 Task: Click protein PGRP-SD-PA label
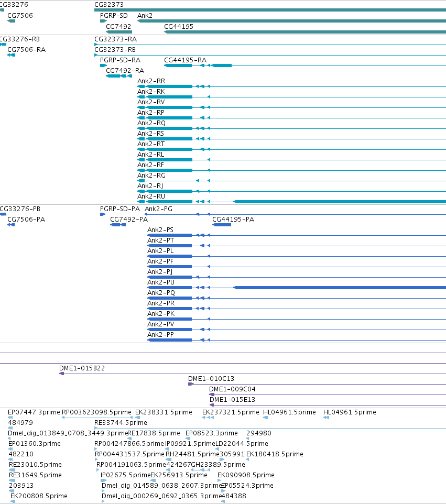pos(120,209)
